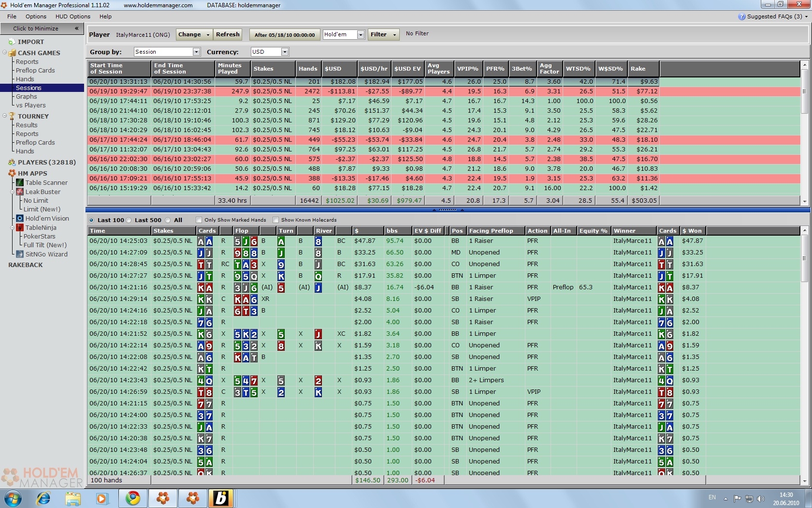Open Tourney Results item
812x508 pixels.
click(27, 125)
